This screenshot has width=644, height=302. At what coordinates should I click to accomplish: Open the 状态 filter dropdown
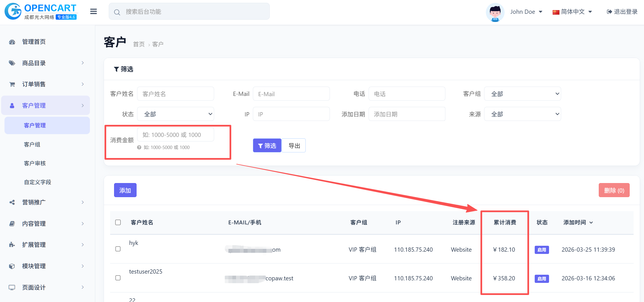(175, 114)
